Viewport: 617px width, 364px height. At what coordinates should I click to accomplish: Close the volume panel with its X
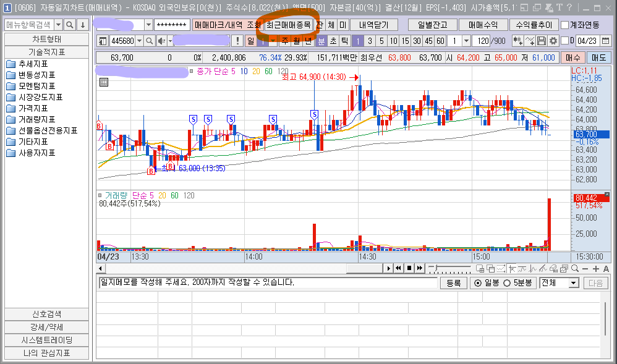(606, 195)
